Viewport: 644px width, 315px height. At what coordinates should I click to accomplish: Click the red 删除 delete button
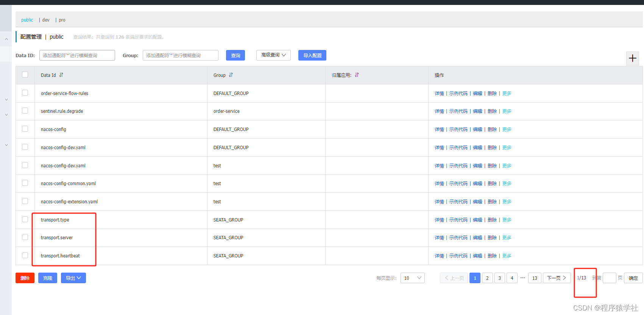click(x=25, y=278)
